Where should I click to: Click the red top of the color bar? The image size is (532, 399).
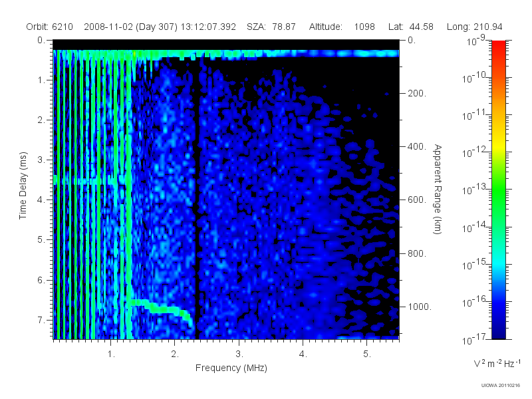(499, 47)
